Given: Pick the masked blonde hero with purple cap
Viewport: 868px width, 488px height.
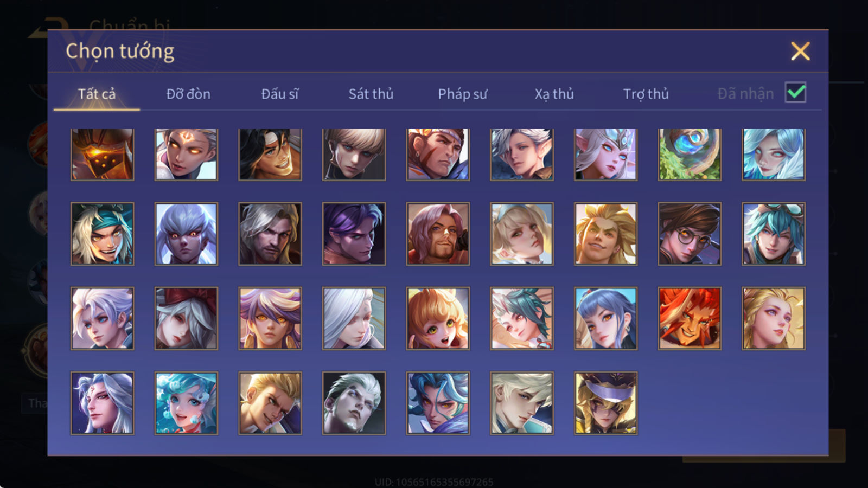Looking at the screenshot, I should tap(606, 403).
